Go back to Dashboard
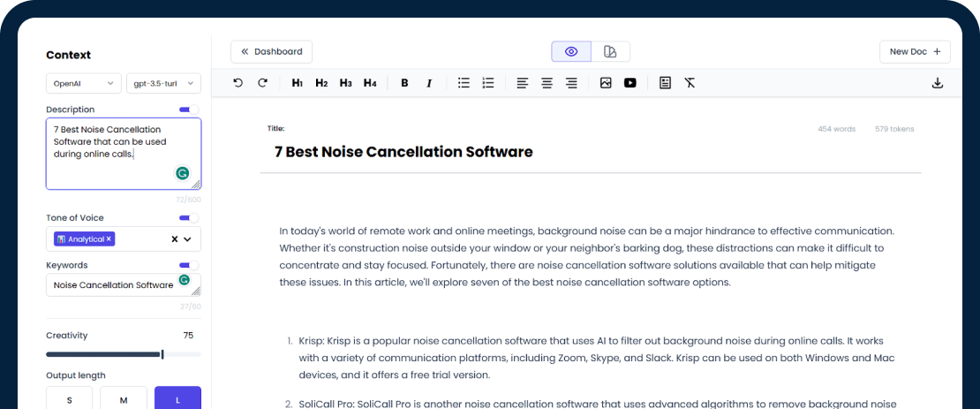 271,52
